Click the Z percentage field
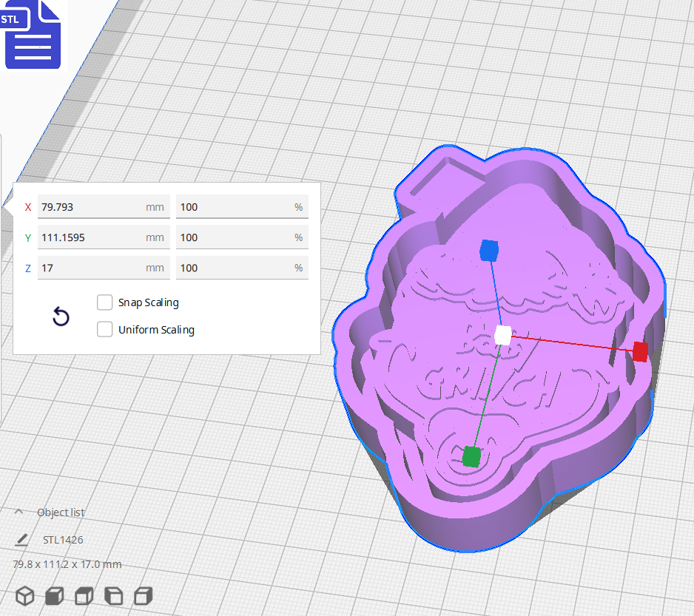This screenshot has height=616, width=694. click(237, 268)
